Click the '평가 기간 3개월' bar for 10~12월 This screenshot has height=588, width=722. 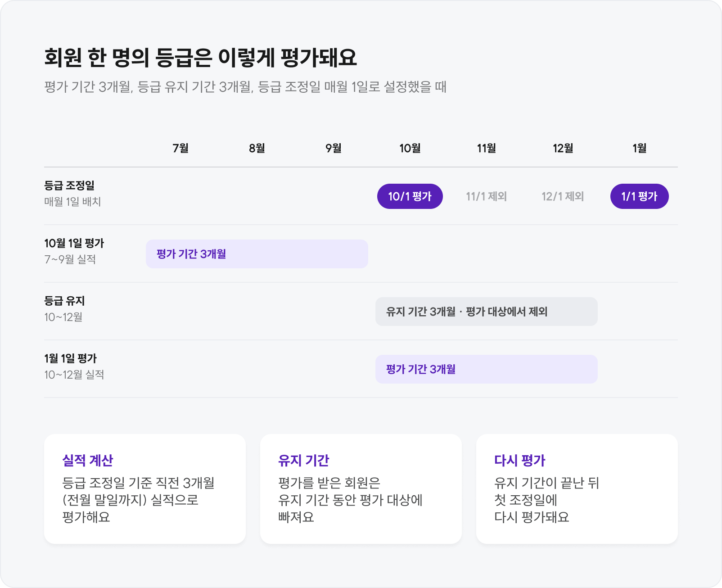487,369
